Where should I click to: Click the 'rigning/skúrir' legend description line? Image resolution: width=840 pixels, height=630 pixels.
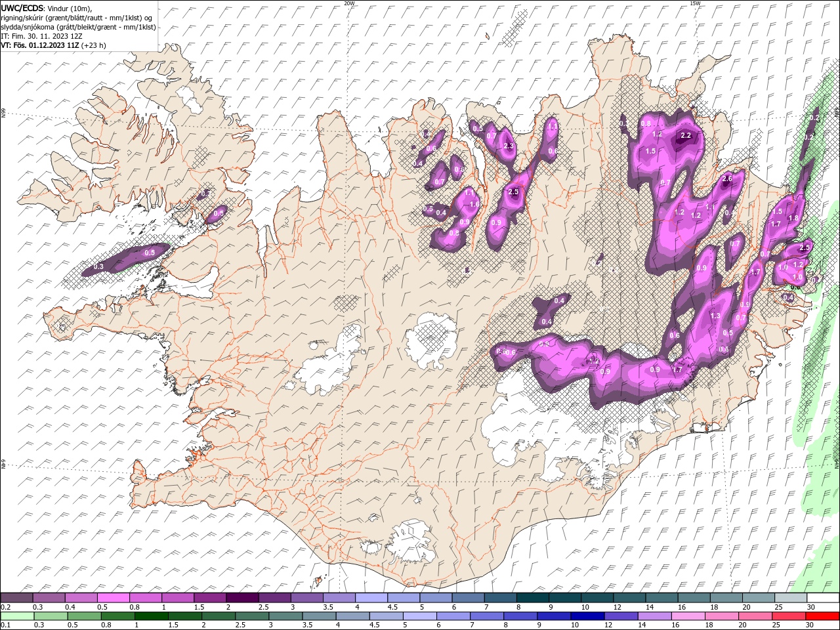pos(76,18)
